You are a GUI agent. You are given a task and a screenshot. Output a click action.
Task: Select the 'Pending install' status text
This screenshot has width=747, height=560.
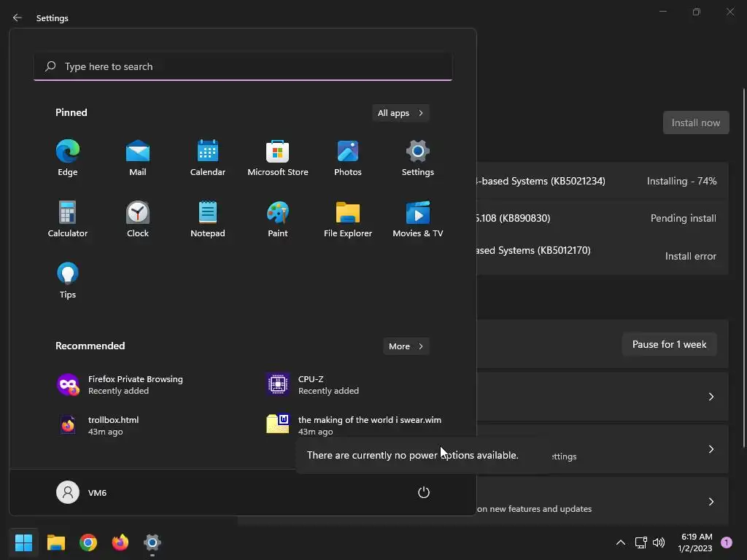[x=683, y=218]
